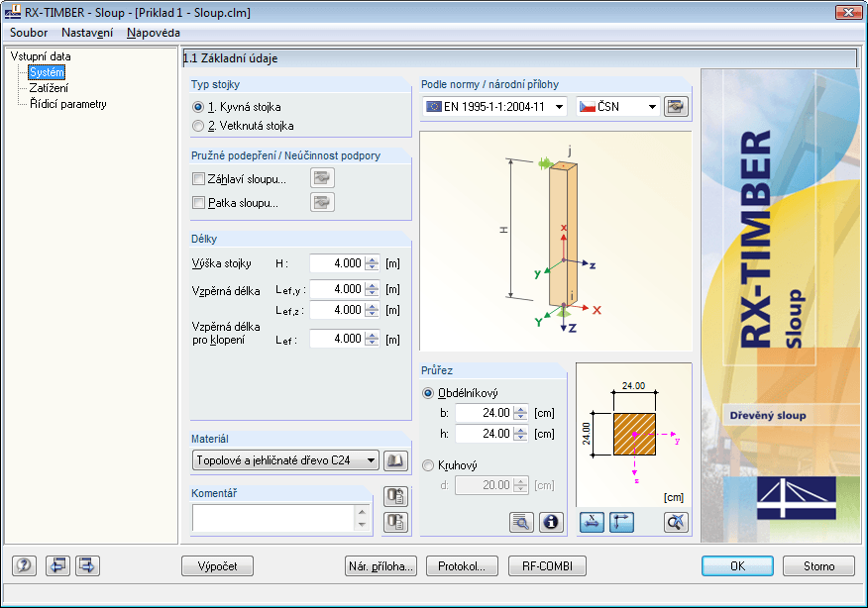This screenshot has width=868, height=608.
Task: Select Zatížení in the input data tree
Action: pos(50,86)
